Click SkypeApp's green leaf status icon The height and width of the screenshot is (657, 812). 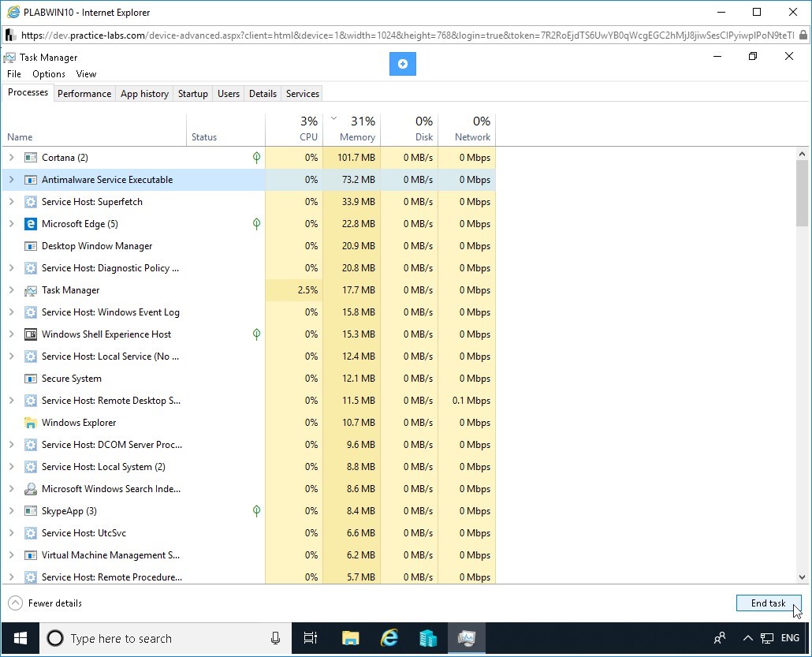[x=256, y=511]
